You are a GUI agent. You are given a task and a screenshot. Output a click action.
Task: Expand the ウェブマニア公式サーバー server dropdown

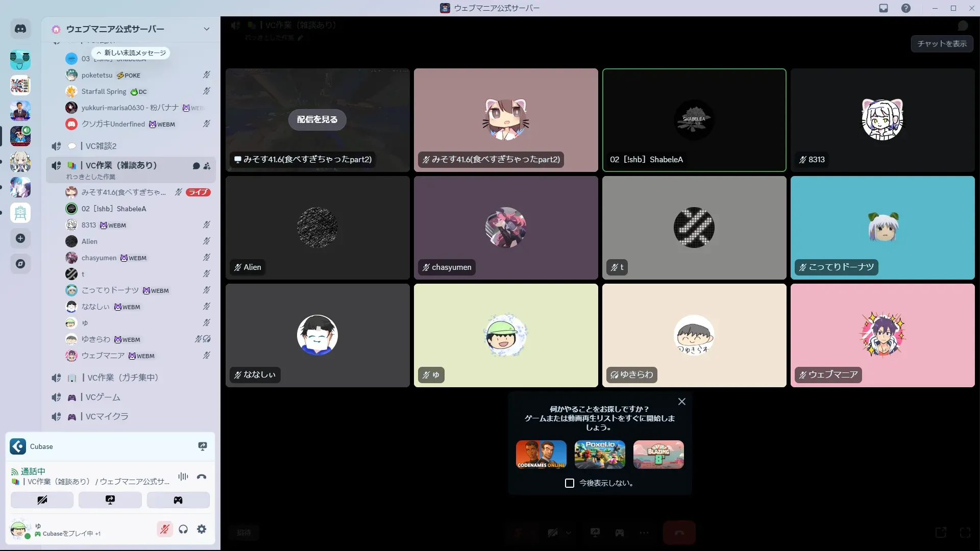pyautogui.click(x=206, y=29)
